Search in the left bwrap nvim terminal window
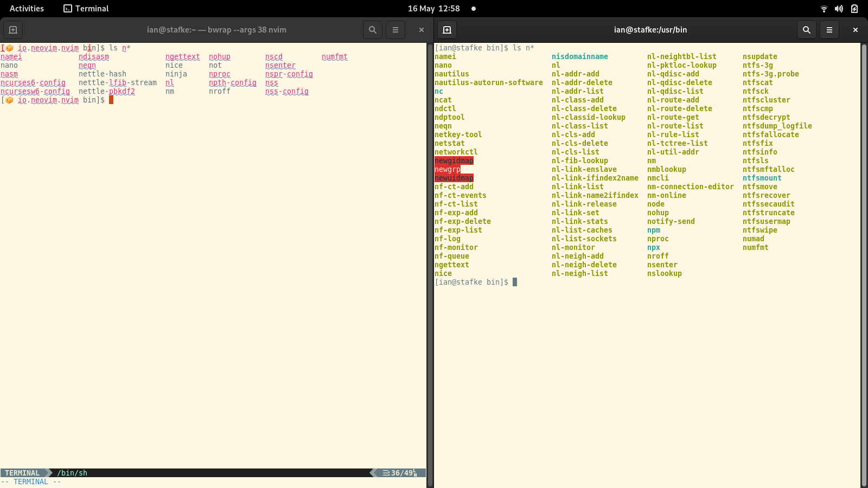868x488 pixels. (x=373, y=30)
